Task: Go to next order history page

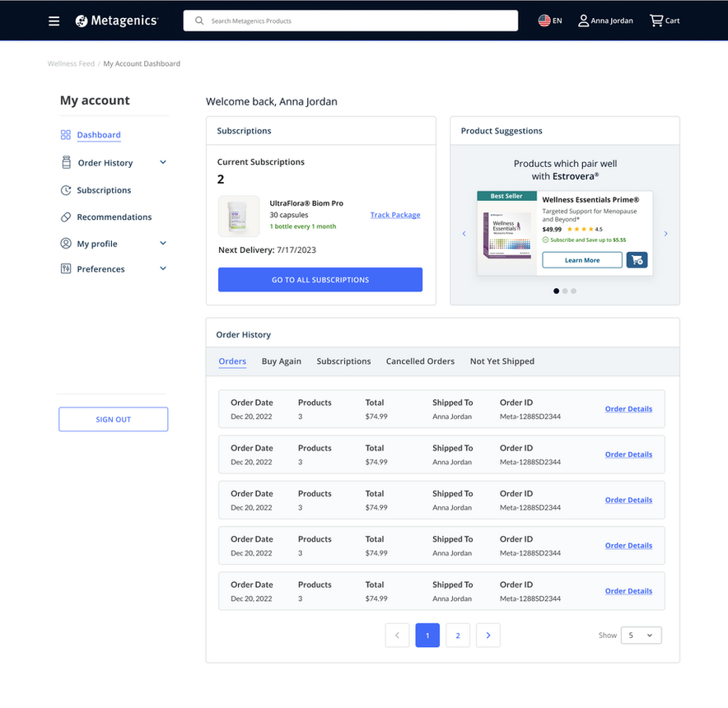Action: [488, 635]
